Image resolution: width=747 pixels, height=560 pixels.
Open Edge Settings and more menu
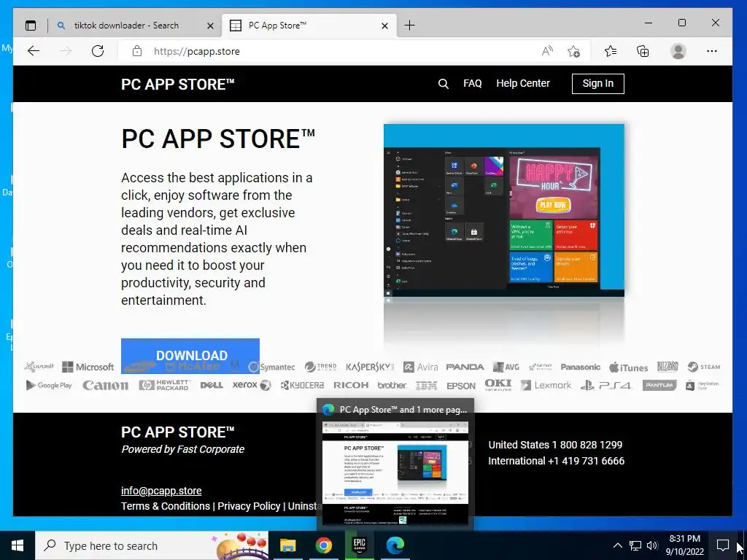[712, 51]
